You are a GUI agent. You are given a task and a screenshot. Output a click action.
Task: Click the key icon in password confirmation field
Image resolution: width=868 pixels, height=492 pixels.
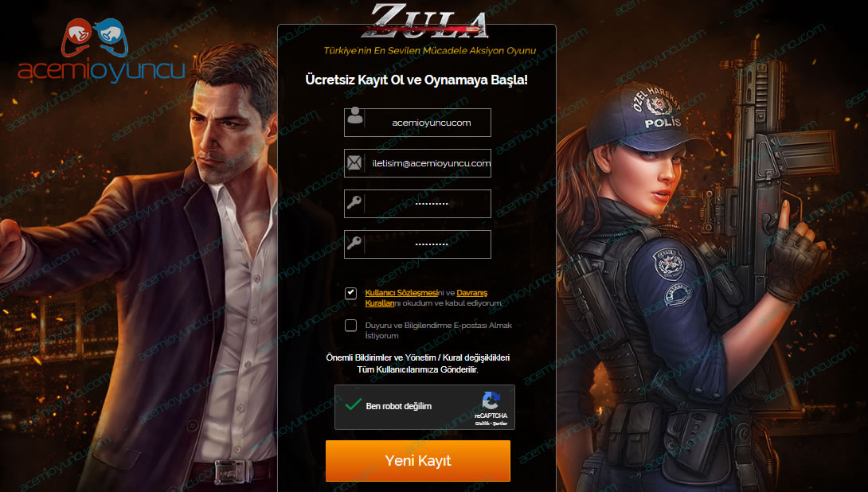pos(354,243)
